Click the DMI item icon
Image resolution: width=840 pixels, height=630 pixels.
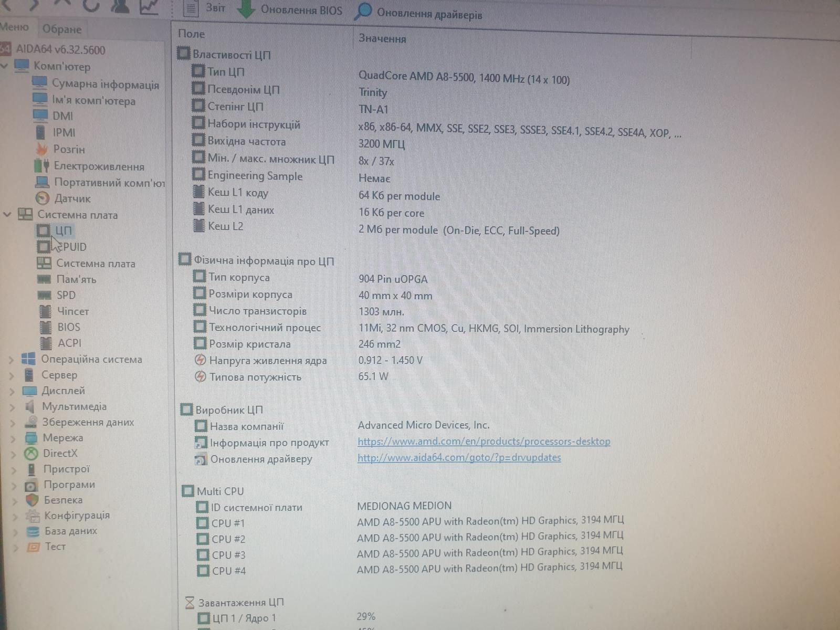point(40,115)
